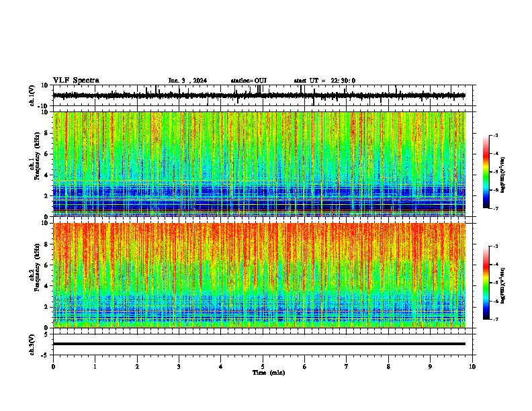Click the time axis tick label "10"

coord(472,367)
